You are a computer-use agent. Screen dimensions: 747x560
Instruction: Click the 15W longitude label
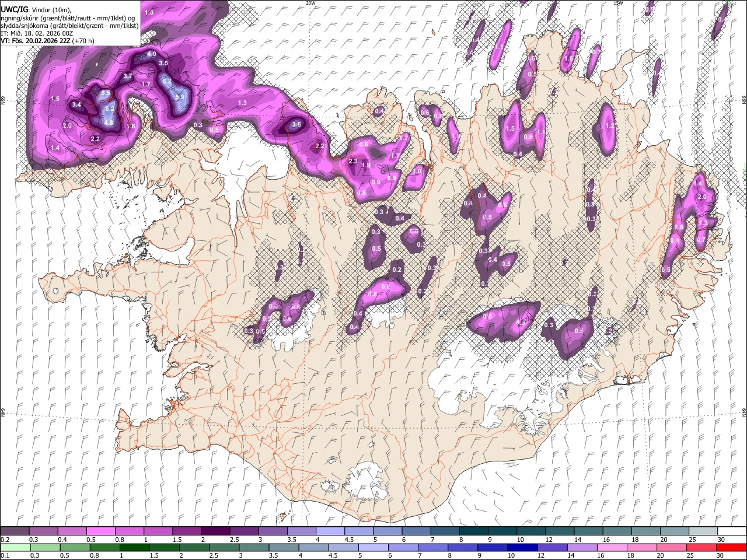point(619,3)
